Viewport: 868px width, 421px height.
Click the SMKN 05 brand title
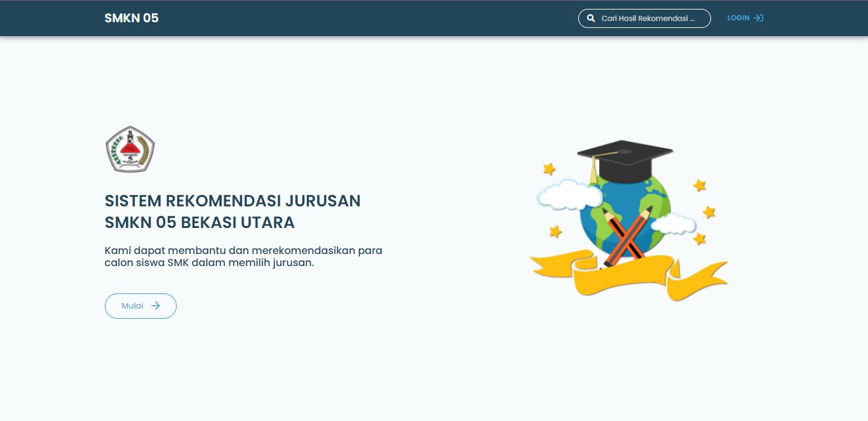(132, 18)
